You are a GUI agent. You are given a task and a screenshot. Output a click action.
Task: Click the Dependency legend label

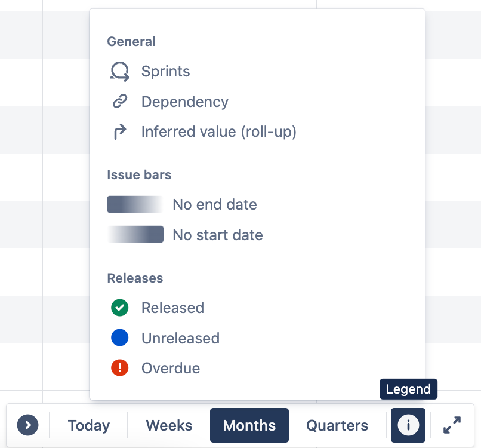click(185, 102)
